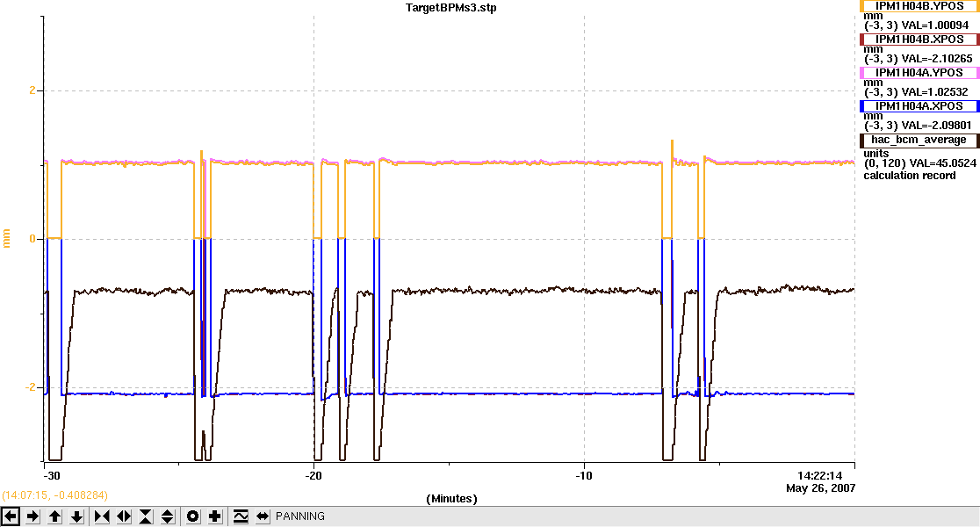Click the cursor readout (14:07:15, -0.408284)

pos(54,495)
